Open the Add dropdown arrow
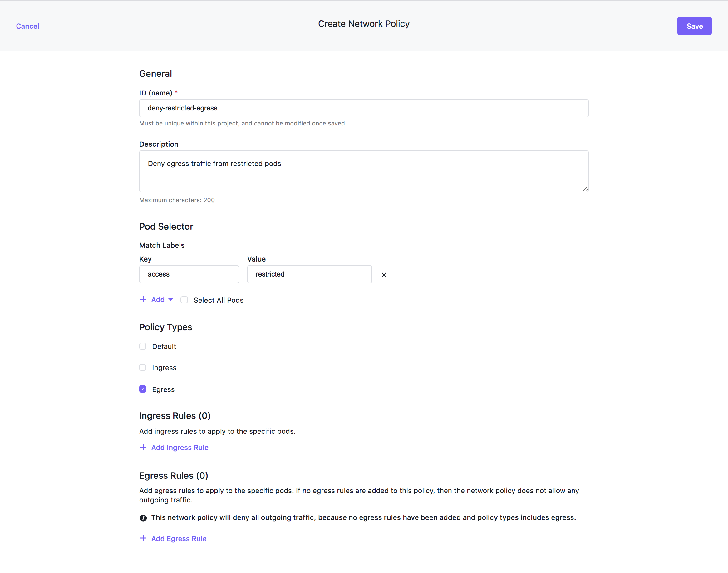This screenshot has height=573, width=728. pyautogui.click(x=171, y=300)
